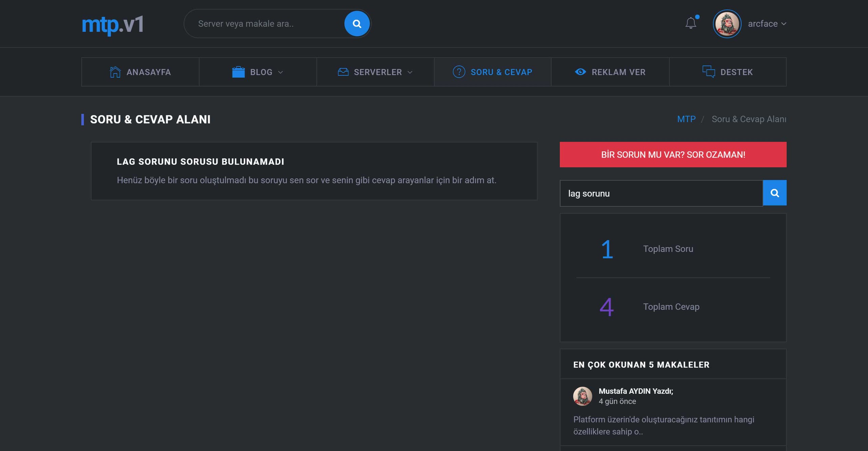Image resolution: width=868 pixels, height=451 pixels.
Task: Open the SERVERLER menu
Action: [375, 72]
